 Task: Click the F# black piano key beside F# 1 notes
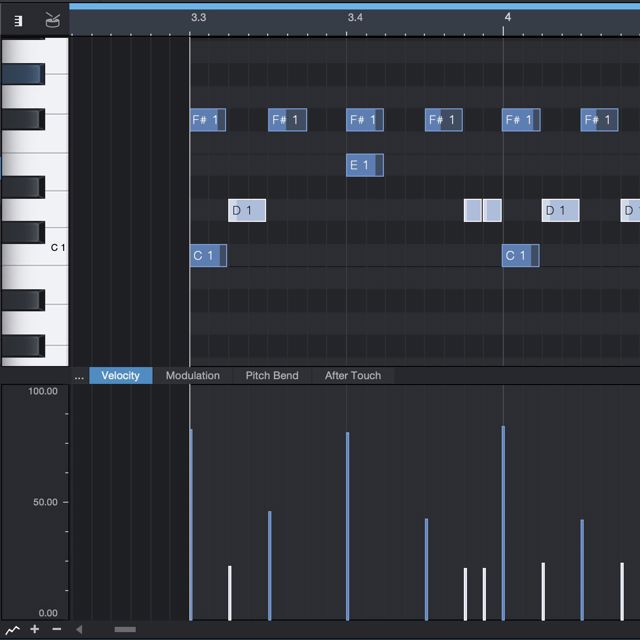tap(23, 120)
